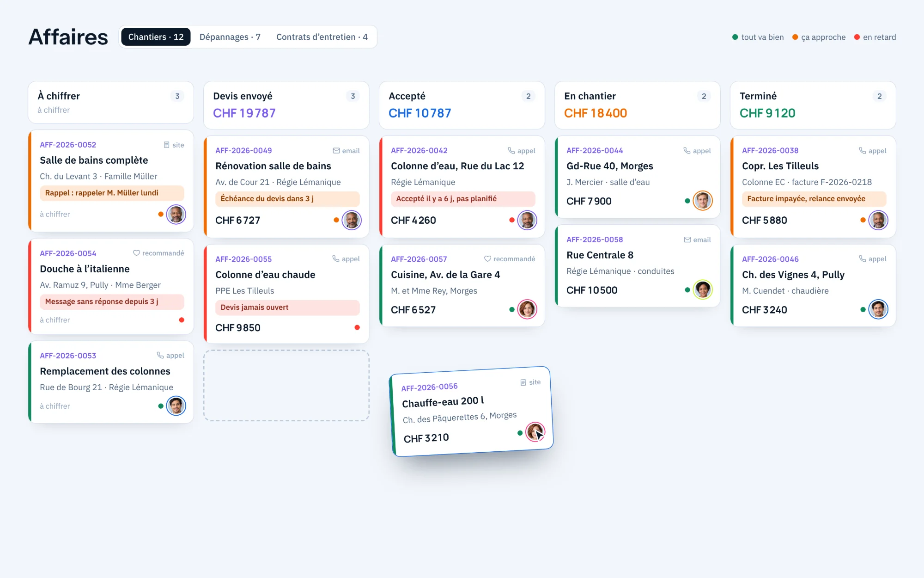Open the AFF-2026-0055 reference link

tap(243, 259)
